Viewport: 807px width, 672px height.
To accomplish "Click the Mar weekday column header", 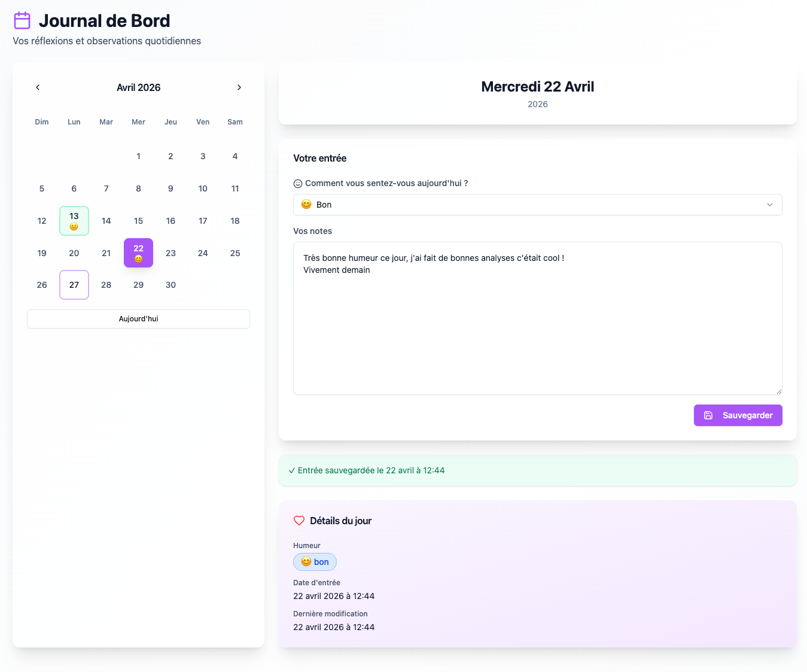I will tap(106, 122).
